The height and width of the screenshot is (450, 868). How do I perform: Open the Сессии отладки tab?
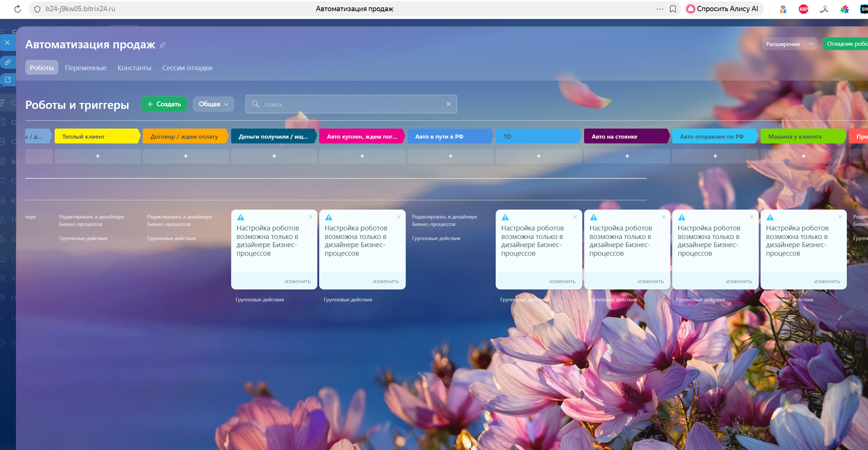187,68
